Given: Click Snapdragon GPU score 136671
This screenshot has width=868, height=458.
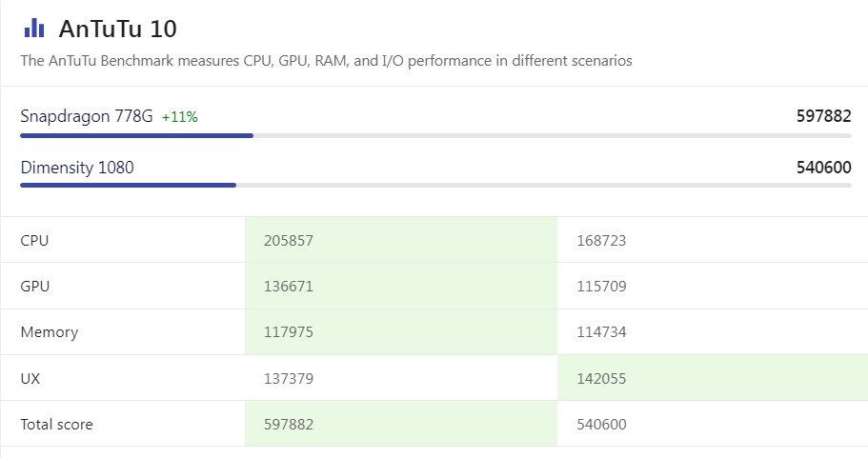Looking at the screenshot, I should (x=289, y=287).
